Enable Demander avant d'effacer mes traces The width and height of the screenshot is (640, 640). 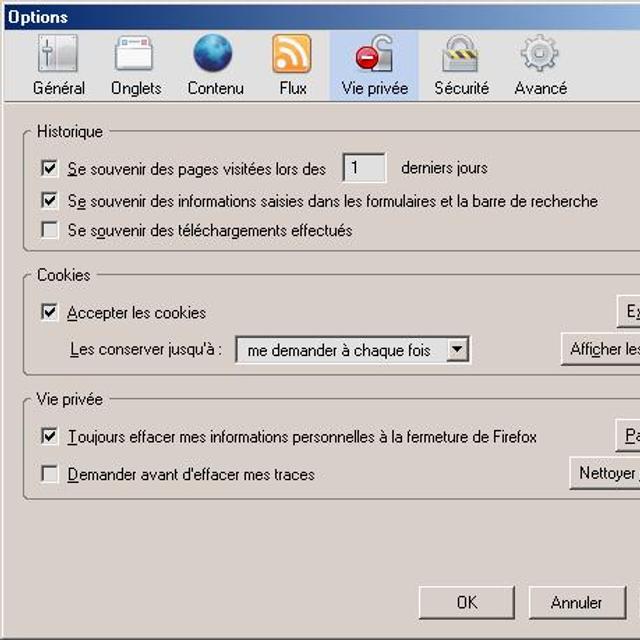(x=49, y=474)
